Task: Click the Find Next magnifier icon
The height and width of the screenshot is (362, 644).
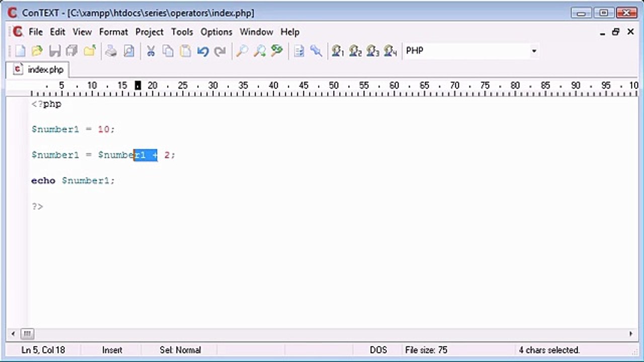Action: click(x=260, y=51)
